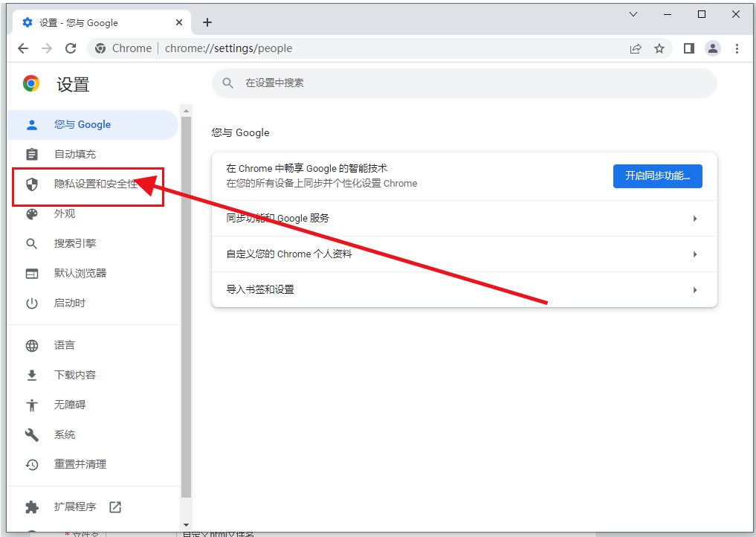
Task: Open 重置并清理 via the clock icon
Action: [x=31, y=463]
